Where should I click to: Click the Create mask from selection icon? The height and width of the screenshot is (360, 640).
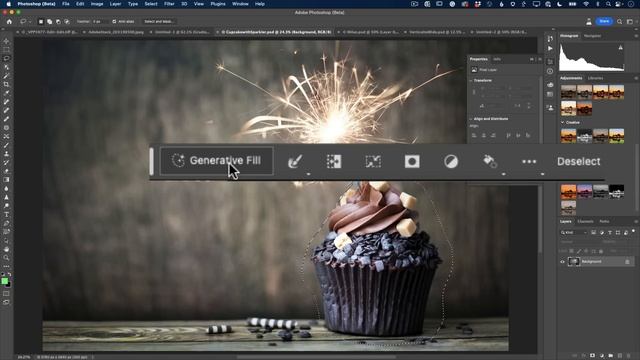pos(412,162)
